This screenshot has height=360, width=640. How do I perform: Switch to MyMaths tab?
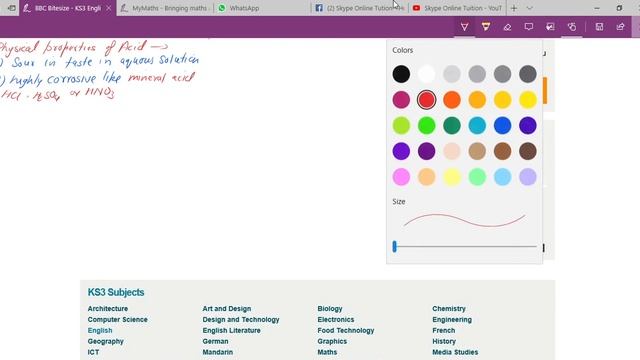coord(165,8)
